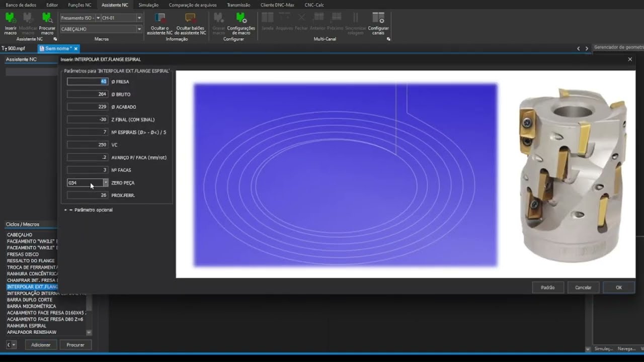Click Ocultar o assistente NC icon
This screenshot has height=362, width=644.
160,24
